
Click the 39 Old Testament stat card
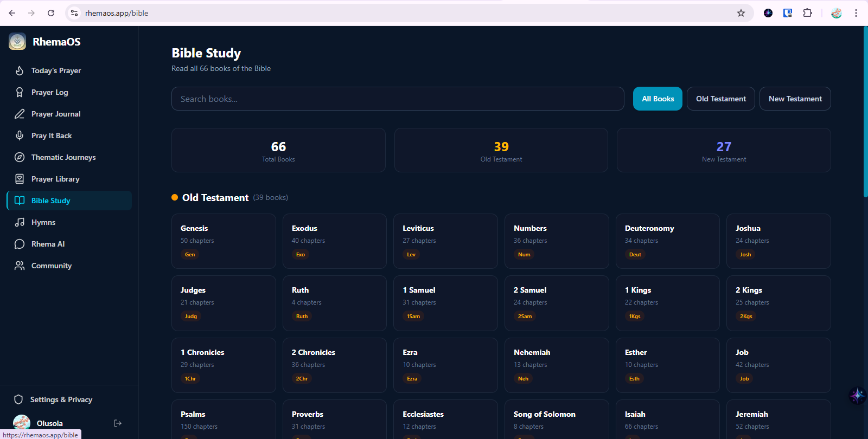[501, 150]
